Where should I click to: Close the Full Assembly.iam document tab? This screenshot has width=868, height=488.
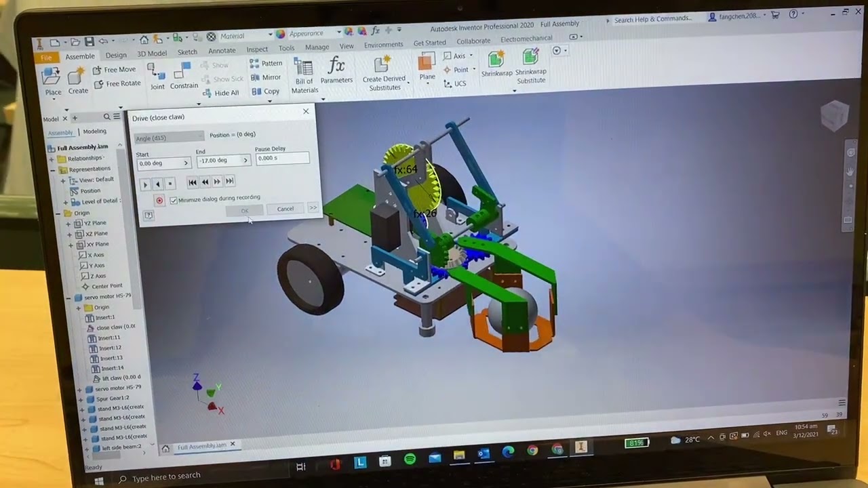tap(233, 445)
